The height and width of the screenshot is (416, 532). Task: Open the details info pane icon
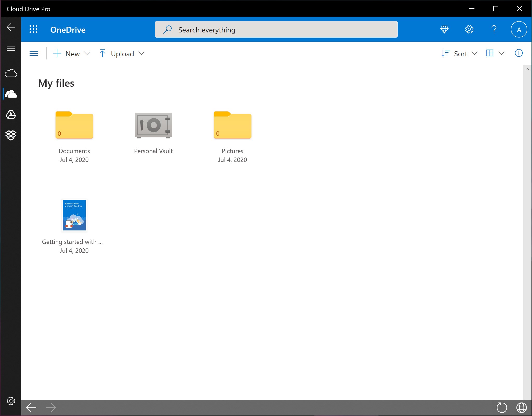coord(519,53)
